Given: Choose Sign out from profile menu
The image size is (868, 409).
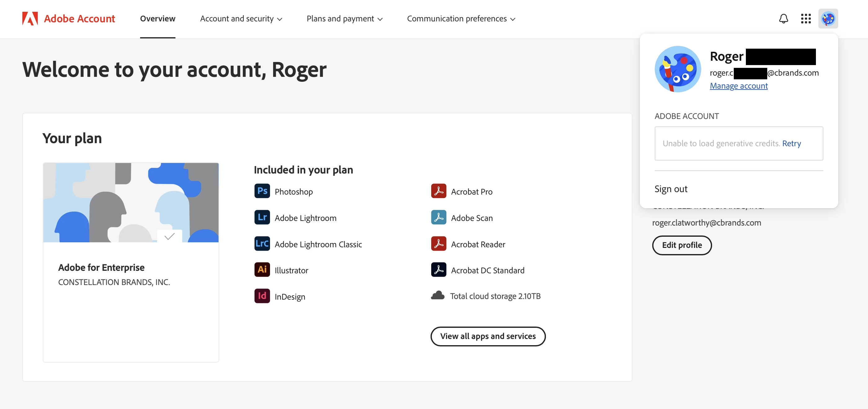Looking at the screenshot, I should click(671, 189).
